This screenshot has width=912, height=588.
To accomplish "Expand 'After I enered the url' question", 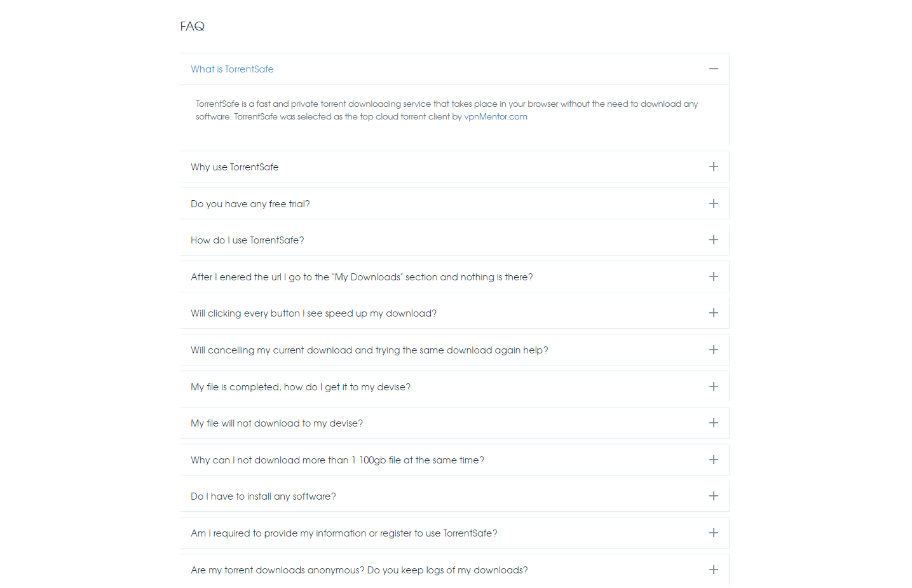I will [x=362, y=277].
